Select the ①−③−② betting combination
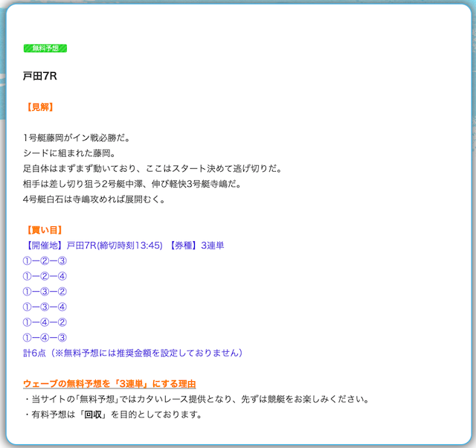This screenshot has width=476, height=448. click(x=45, y=292)
